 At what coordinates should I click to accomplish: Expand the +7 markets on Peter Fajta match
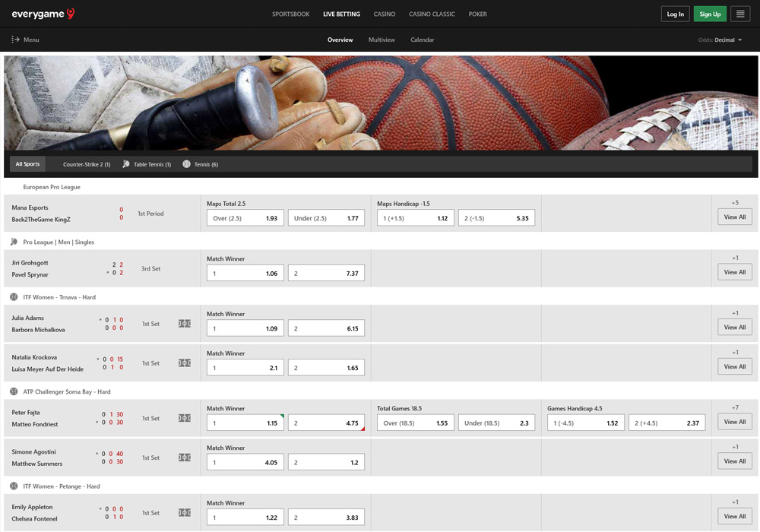[734, 407]
